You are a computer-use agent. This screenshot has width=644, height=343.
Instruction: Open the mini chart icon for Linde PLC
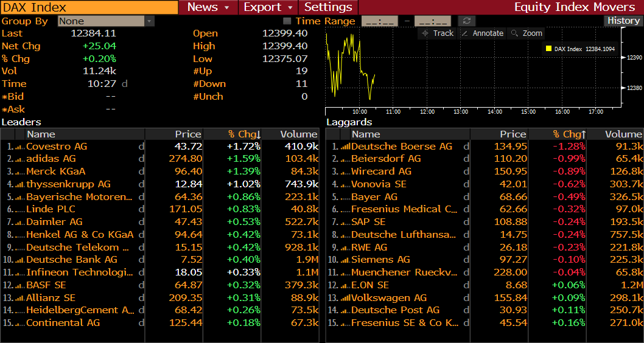point(20,210)
